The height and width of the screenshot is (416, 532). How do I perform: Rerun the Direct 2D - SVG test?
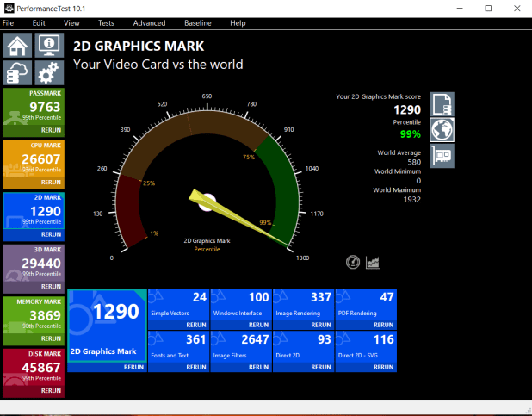tap(383, 367)
